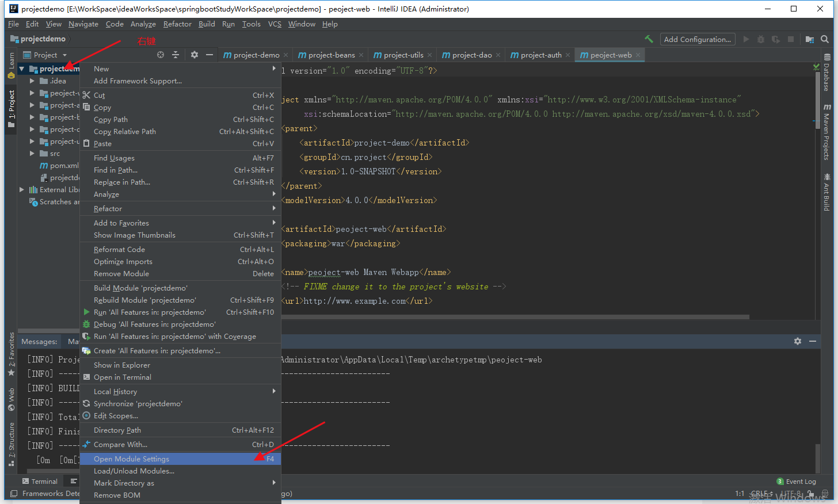Open the Learn tool window on the left
The width and height of the screenshot is (838, 504).
11,65
